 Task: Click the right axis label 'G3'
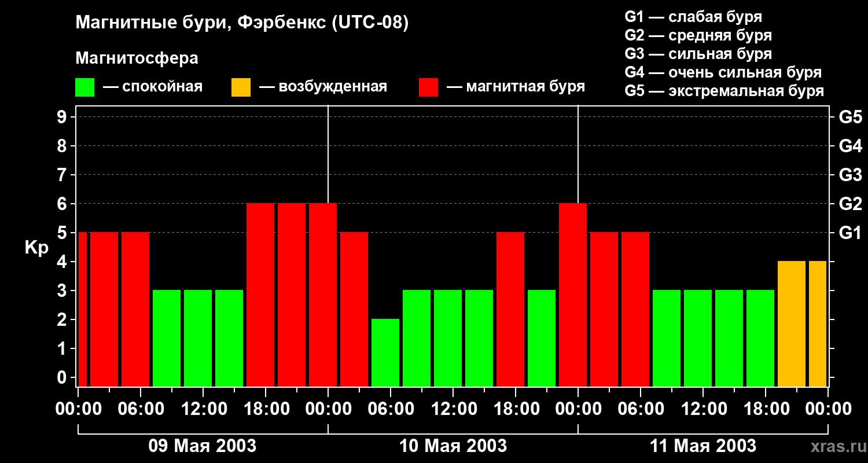coord(850,175)
